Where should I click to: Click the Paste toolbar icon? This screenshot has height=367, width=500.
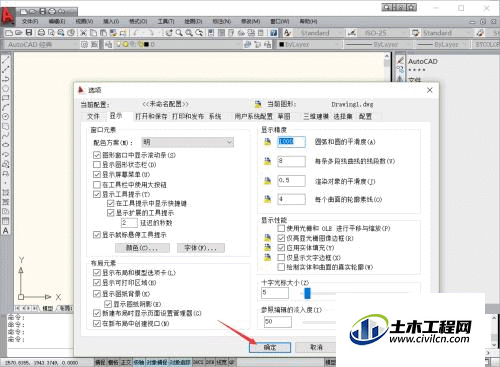[104, 33]
